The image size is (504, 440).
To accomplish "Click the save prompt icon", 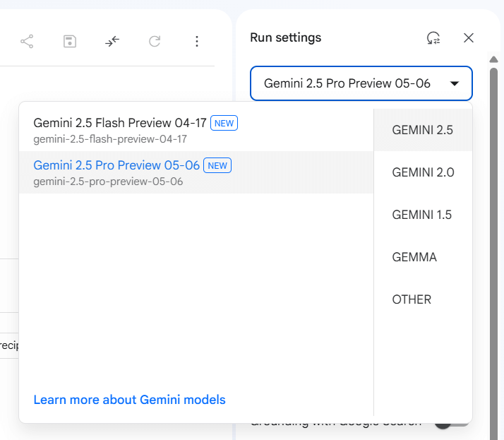I will coord(70,41).
